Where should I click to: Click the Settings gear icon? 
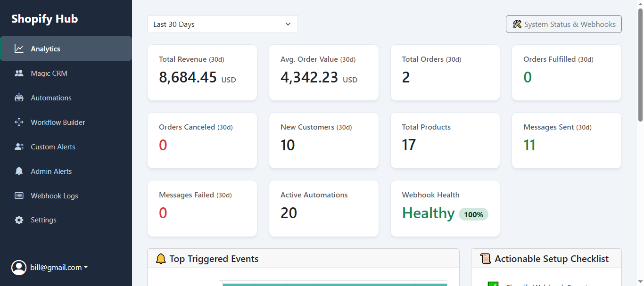19,220
